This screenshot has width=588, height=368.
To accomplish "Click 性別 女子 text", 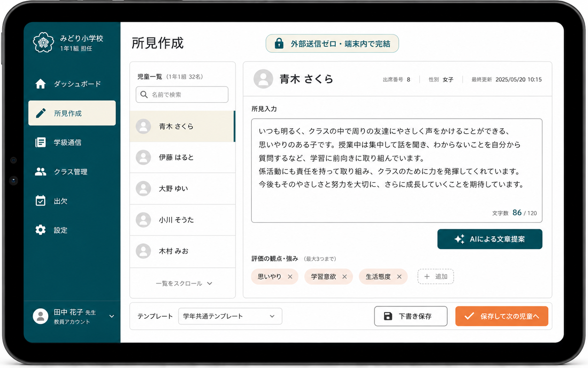I will point(441,79).
